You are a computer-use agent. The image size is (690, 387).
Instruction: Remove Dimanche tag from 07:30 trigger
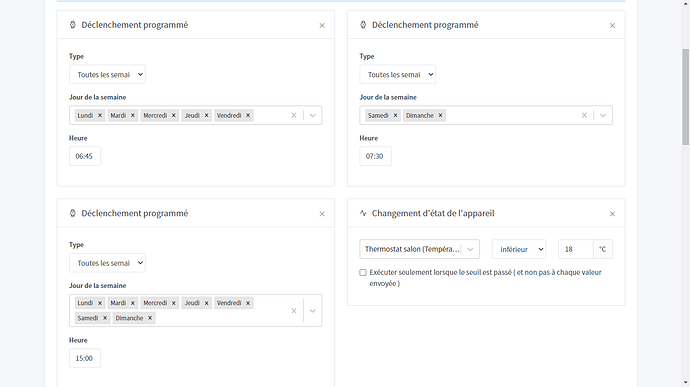point(440,115)
